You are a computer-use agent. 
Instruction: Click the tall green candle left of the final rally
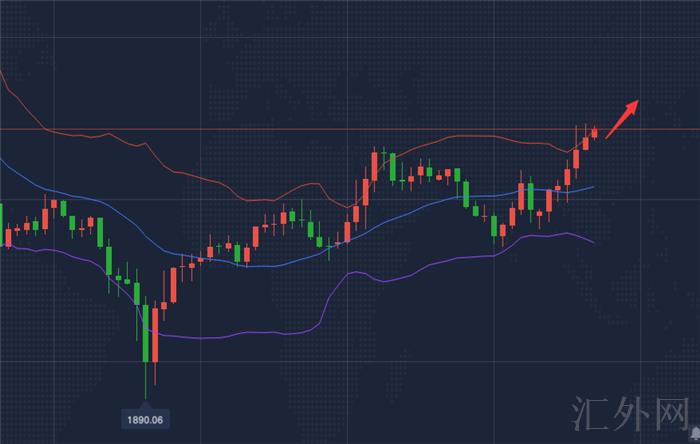(531, 196)
